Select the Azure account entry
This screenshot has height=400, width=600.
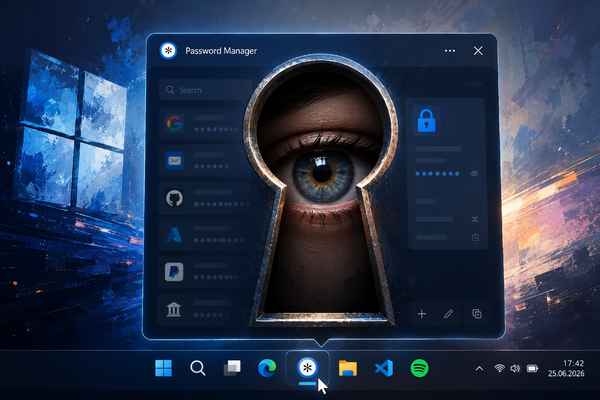203,235
